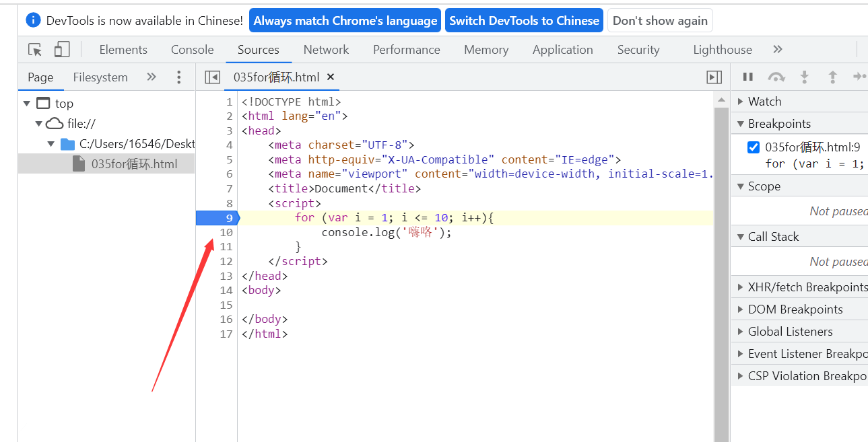This screenshot has height=442, width=868.
Task: Click the for loop code line 9
Action: (395, 218)
